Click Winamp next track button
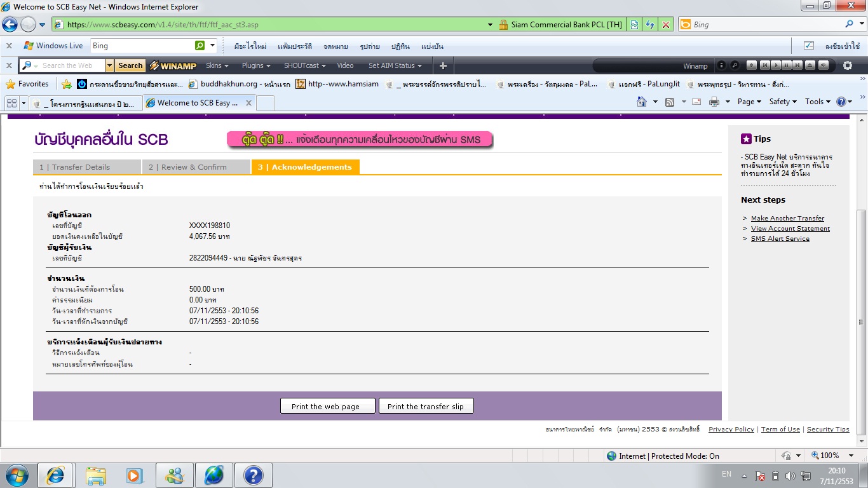Image resolution: width=868 pixels, height=488 pixels. click(799, 65)
